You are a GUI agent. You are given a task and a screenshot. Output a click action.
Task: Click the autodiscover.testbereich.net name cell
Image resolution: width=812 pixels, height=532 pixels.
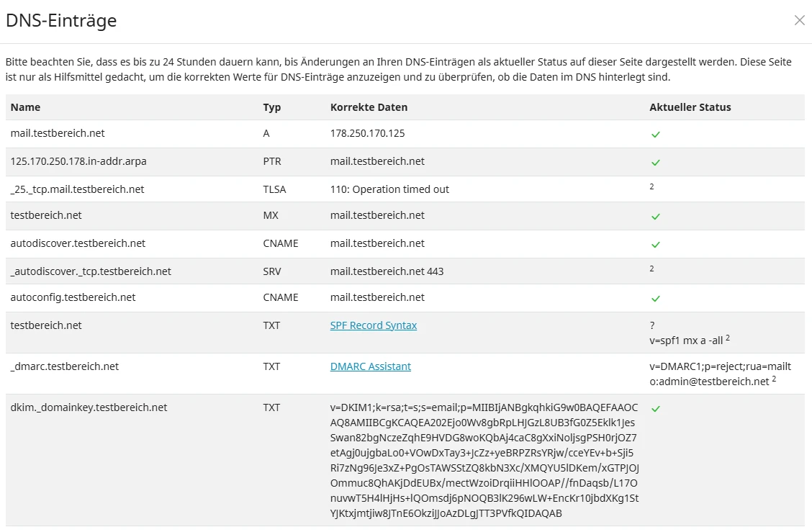tap(78, 243)
